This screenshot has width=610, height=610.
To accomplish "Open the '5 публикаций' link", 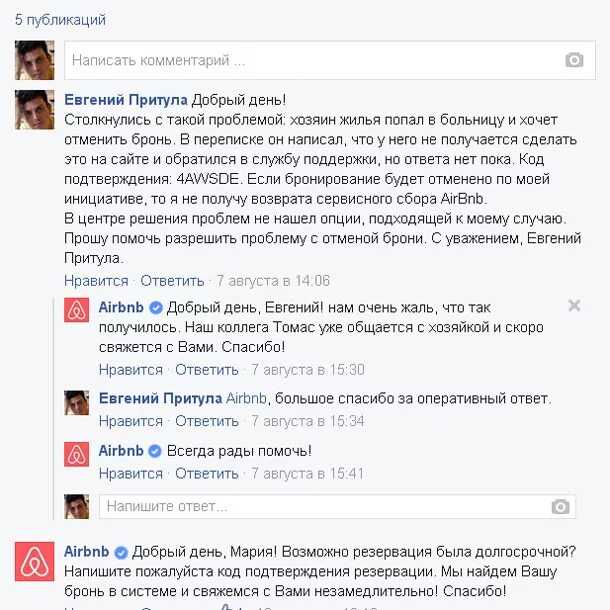I will [x=60, y=20].
